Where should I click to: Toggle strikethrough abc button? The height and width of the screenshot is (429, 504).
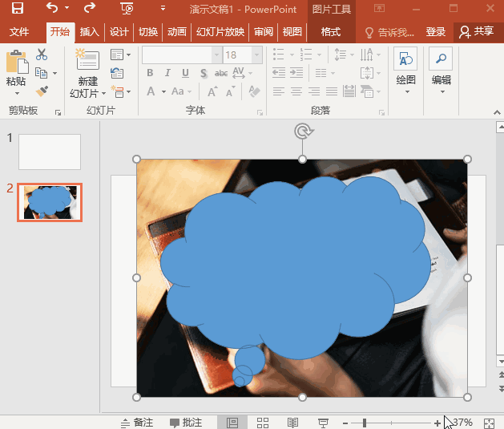pyautogui.click(x=221, y=73)
